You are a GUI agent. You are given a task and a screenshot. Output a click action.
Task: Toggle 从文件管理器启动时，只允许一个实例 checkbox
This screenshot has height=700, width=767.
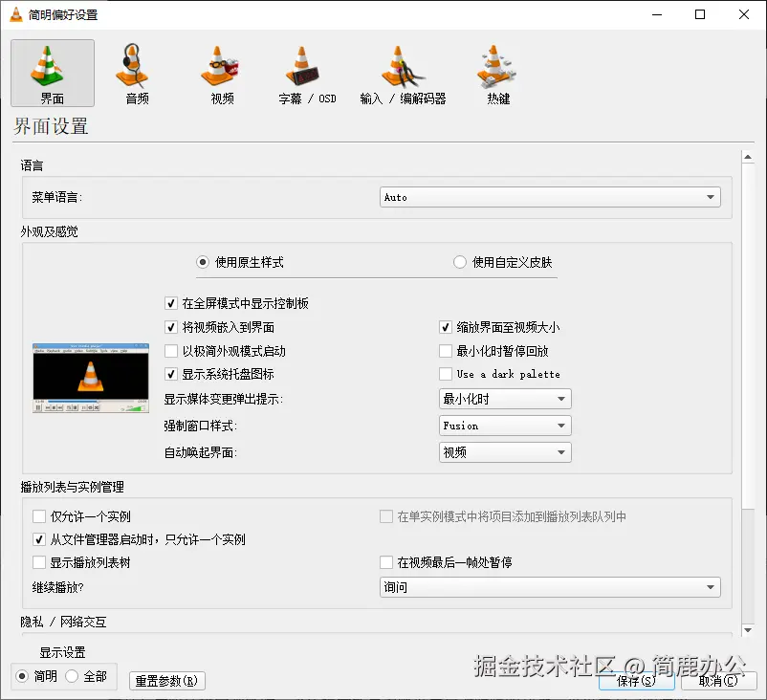coord(39,539)
